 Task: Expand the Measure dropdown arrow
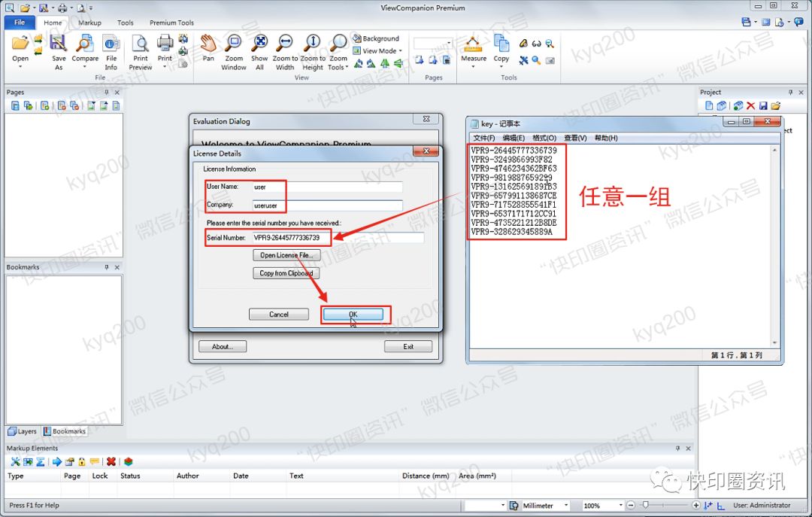point(474,66)
